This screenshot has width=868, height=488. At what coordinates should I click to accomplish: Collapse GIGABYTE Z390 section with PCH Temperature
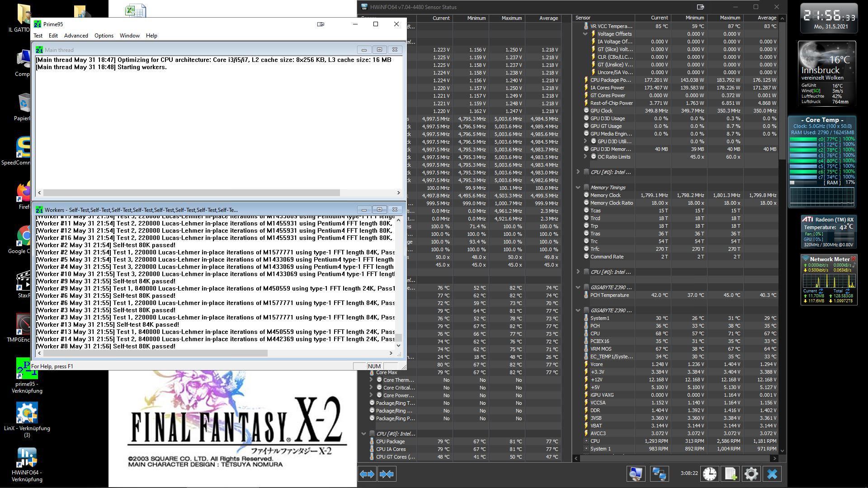pyautogui.click(x=578, y=287)
